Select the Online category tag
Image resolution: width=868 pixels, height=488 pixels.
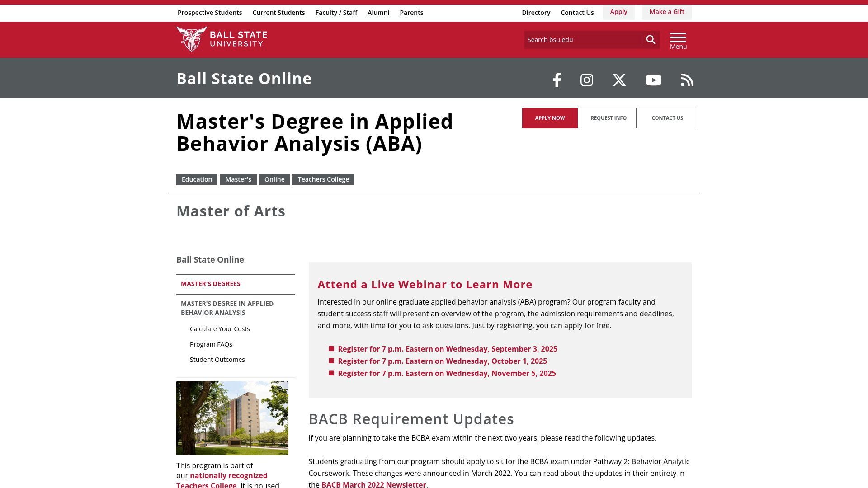pos(274,179)
